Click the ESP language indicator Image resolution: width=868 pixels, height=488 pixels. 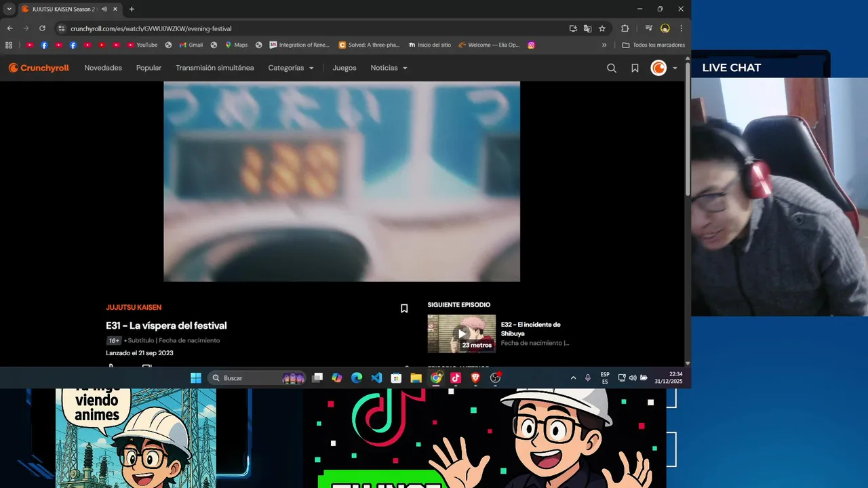[x=605, y=378]
